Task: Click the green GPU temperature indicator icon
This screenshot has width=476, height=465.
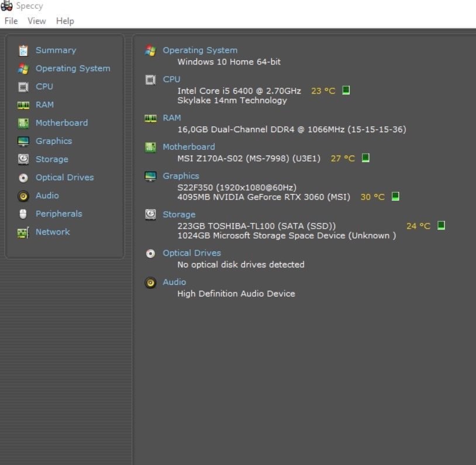Action: [x=395, y=197]
